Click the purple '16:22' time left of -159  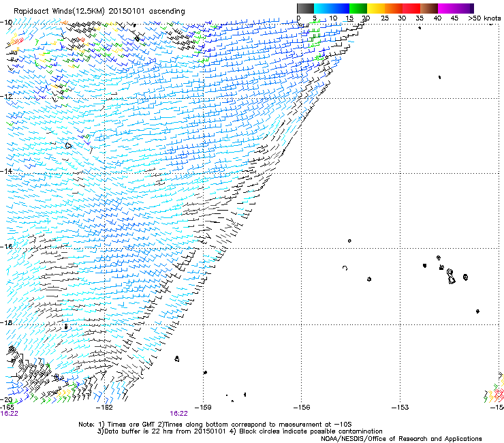click(x=178, y=414)
